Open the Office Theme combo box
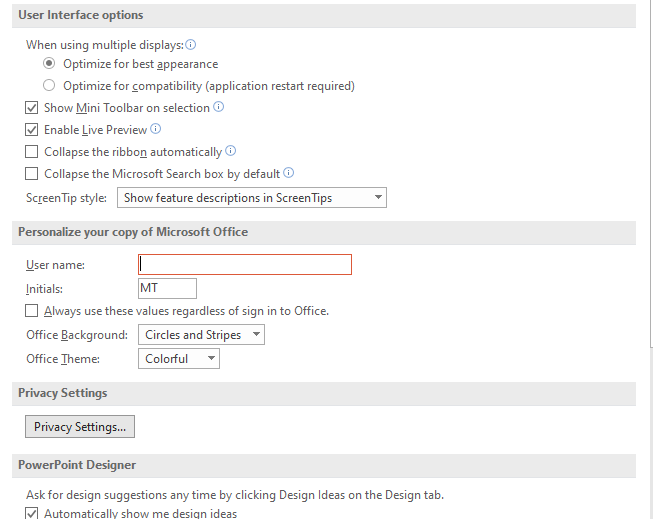Screen dimensions: 653x519 178,359
